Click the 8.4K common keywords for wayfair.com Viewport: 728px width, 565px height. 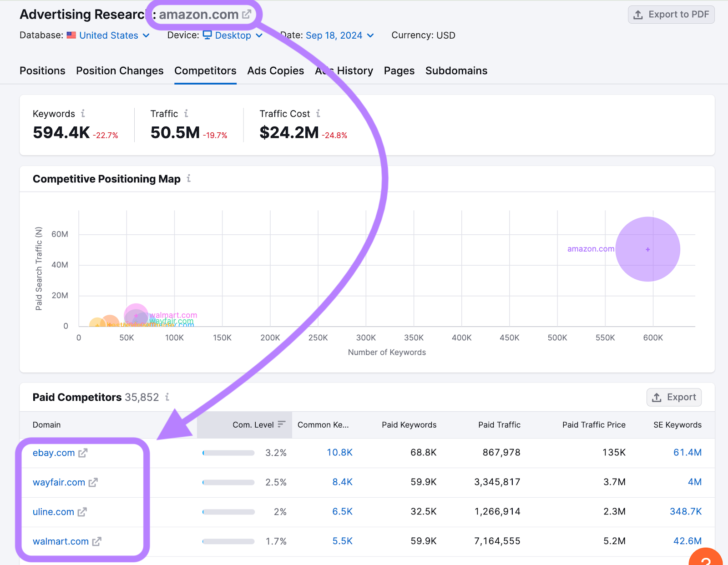pos(343,482)
